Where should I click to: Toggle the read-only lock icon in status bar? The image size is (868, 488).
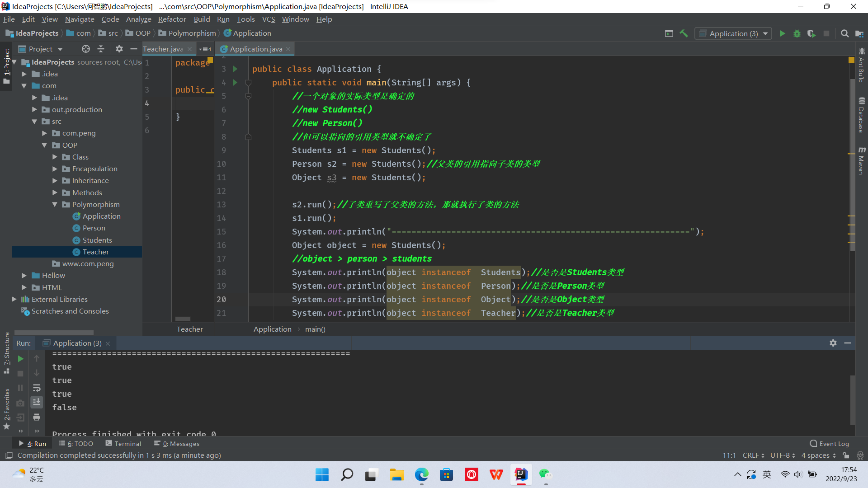(x=846, y=455)
